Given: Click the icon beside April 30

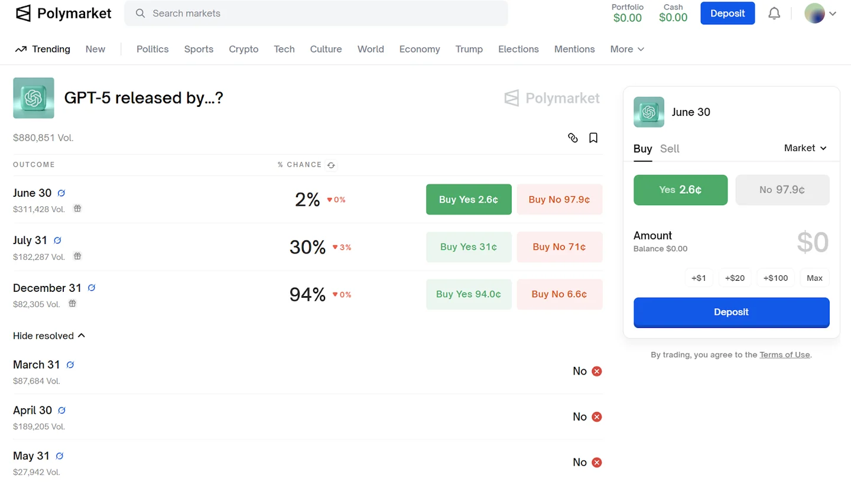Looking at the screenshot, I should point(62,411).
